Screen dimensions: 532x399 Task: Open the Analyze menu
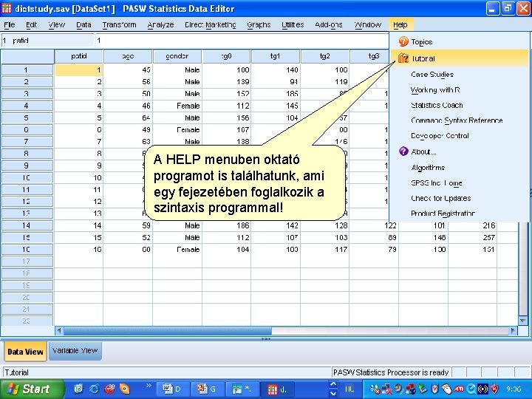pyautogui.click(x=160, y=25)
